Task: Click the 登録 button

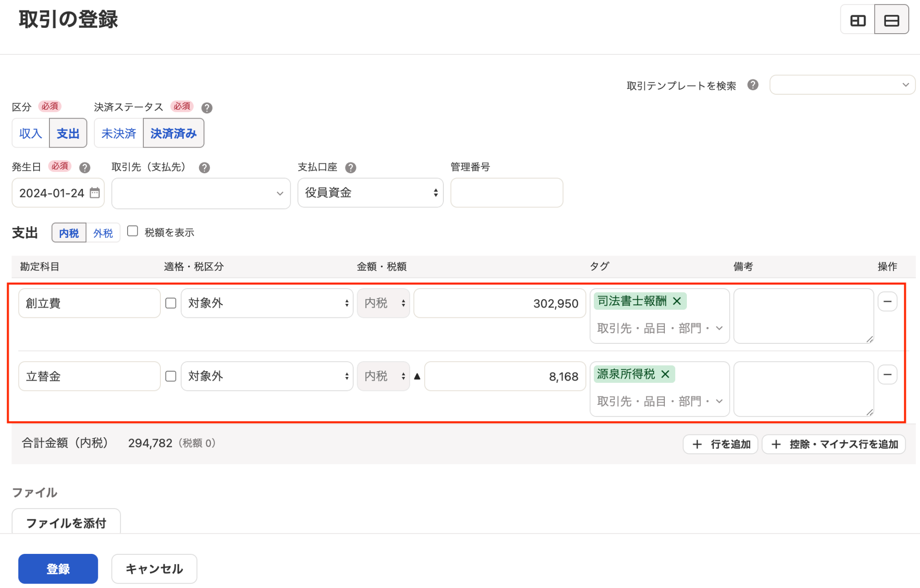Action: pos(58,569)
